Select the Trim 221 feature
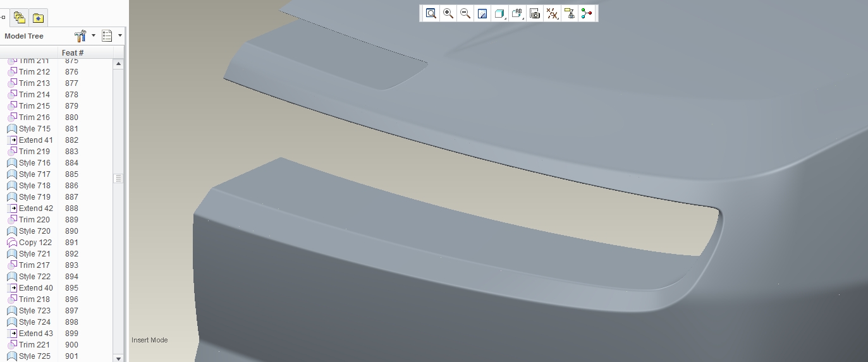868x362 pixels. [x=28, y=345]
